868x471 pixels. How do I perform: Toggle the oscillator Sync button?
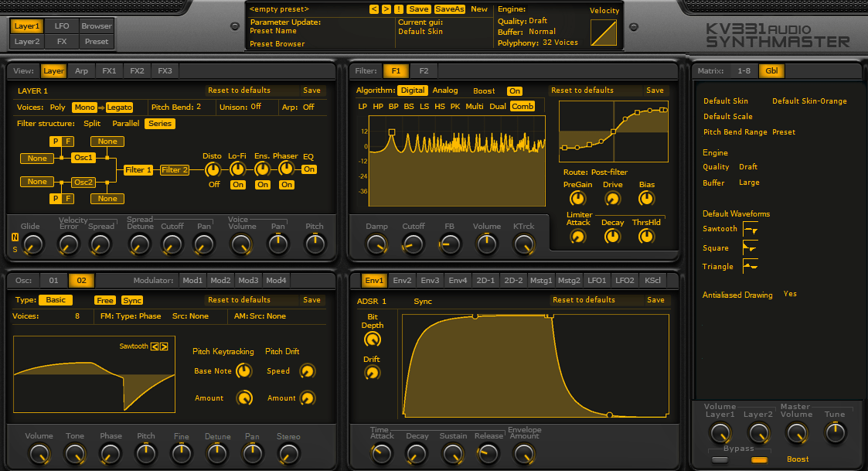pyautogui.click(x=132, y=300)
